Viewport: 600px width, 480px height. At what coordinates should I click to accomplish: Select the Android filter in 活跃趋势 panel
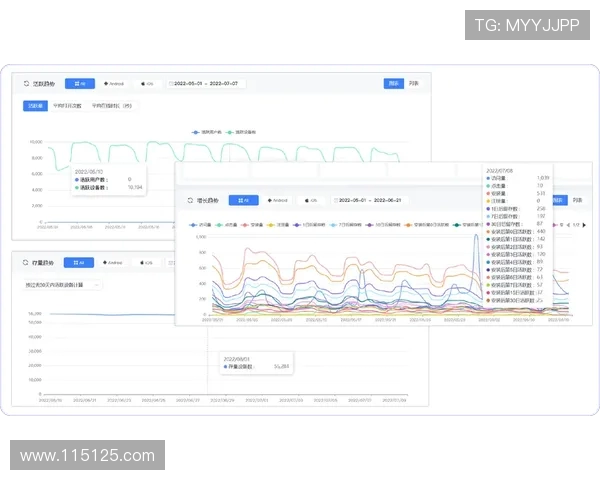(114, 84)
